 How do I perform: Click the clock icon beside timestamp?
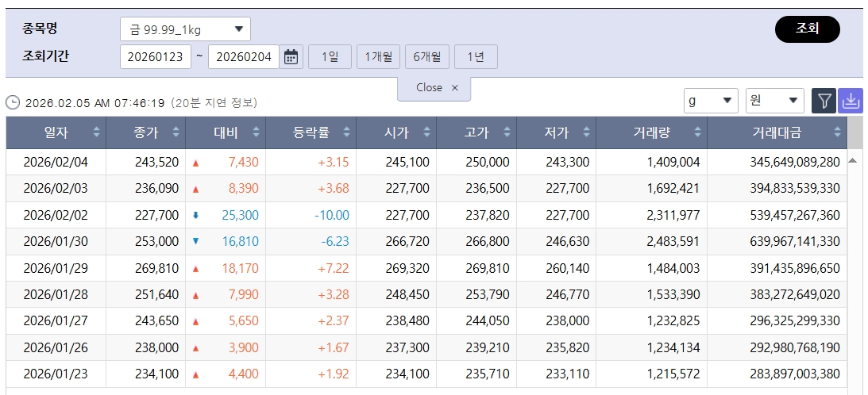(x=12, y=103)
